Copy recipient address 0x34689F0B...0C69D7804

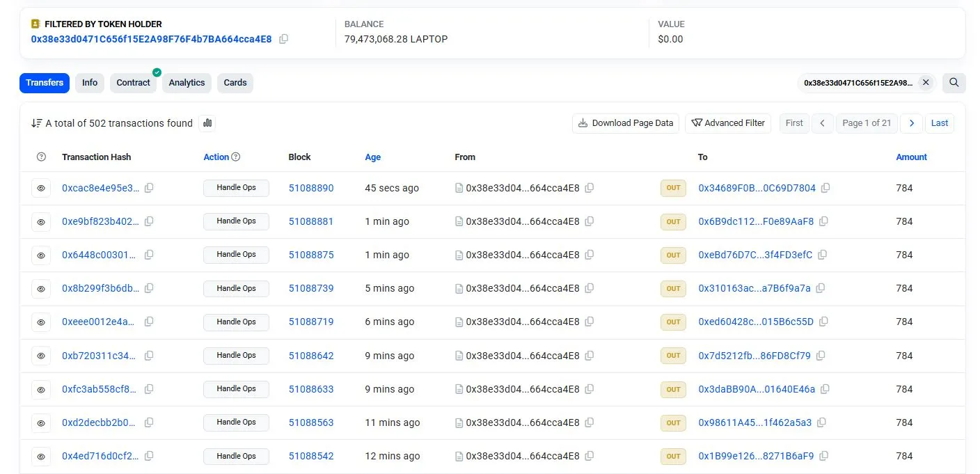[x=825, y=188]
